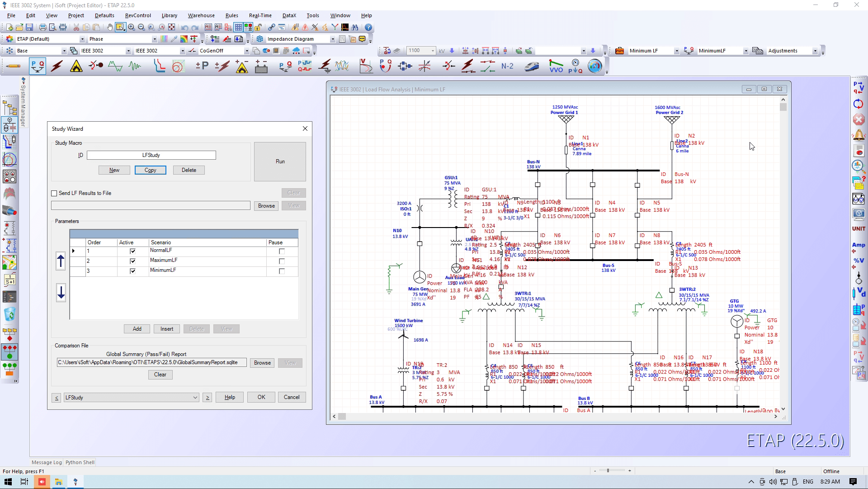Open the Warehouse menu

coord(201,15)
